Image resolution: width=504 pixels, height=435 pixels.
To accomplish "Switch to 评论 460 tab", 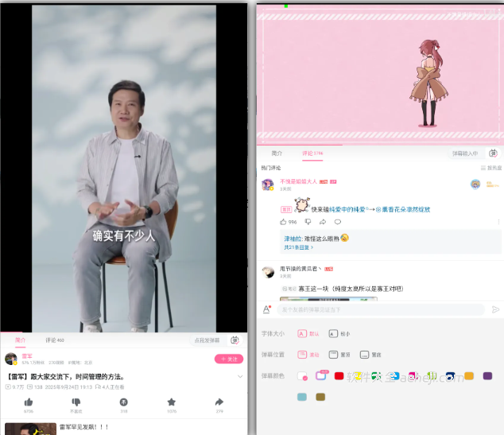I will pyautogui.click(x=55, y=340).
